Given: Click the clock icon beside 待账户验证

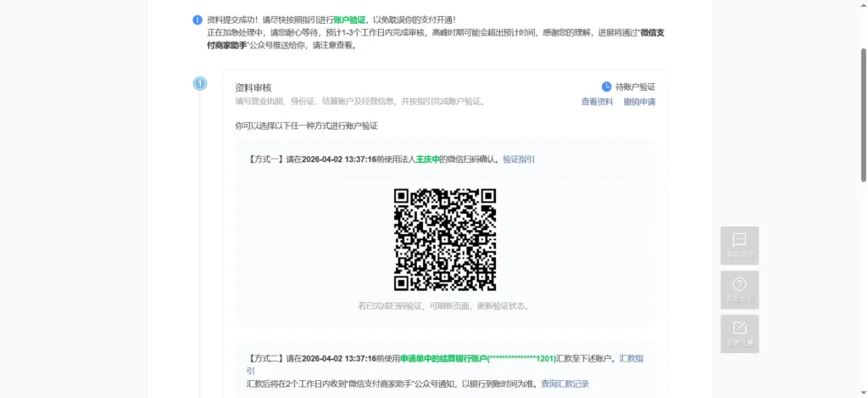Looking at the screenshot, I should 607,87.
